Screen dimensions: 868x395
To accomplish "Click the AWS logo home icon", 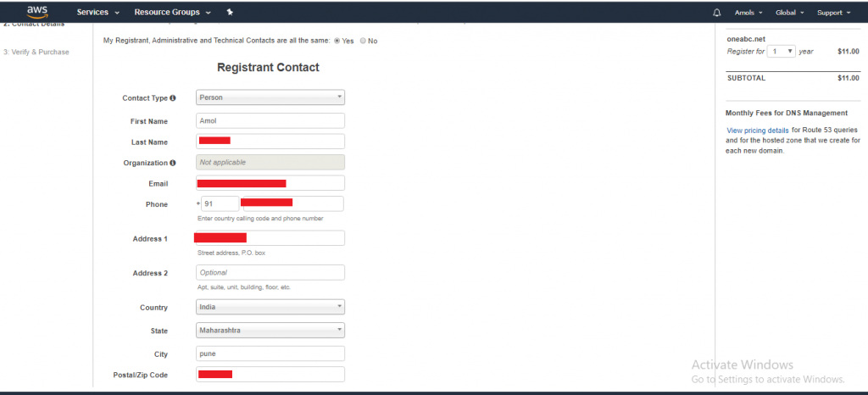I will point(37,12).
